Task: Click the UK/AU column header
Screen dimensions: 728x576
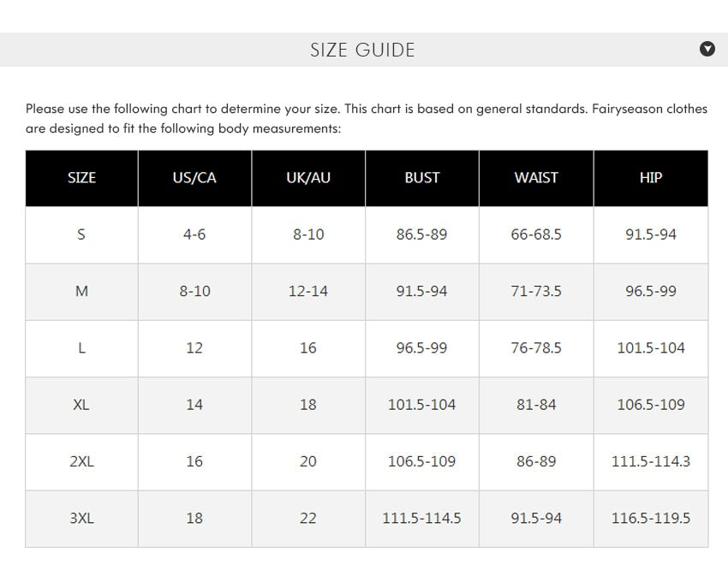Action: pyautogui.click(x=308, y=178)
